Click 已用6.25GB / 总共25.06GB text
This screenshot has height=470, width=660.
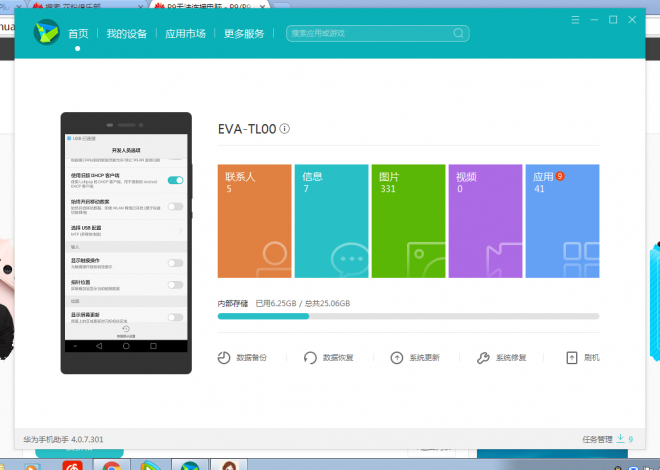click(303, 303)
